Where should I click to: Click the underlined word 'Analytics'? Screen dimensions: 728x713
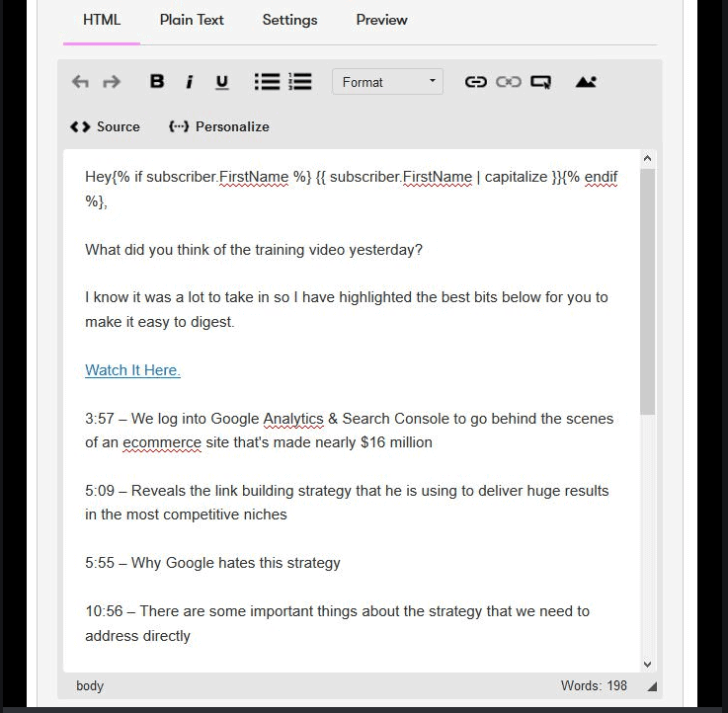[x=293, y=419]
